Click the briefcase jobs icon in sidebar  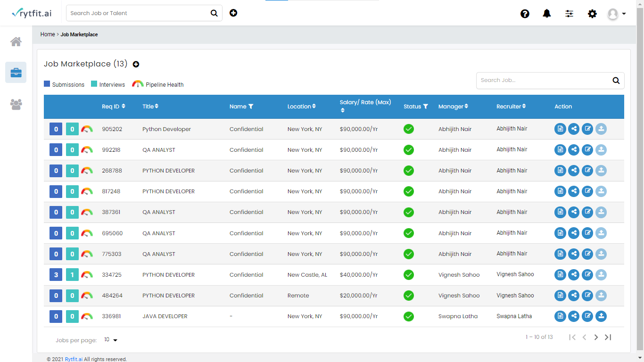point(16,73)
